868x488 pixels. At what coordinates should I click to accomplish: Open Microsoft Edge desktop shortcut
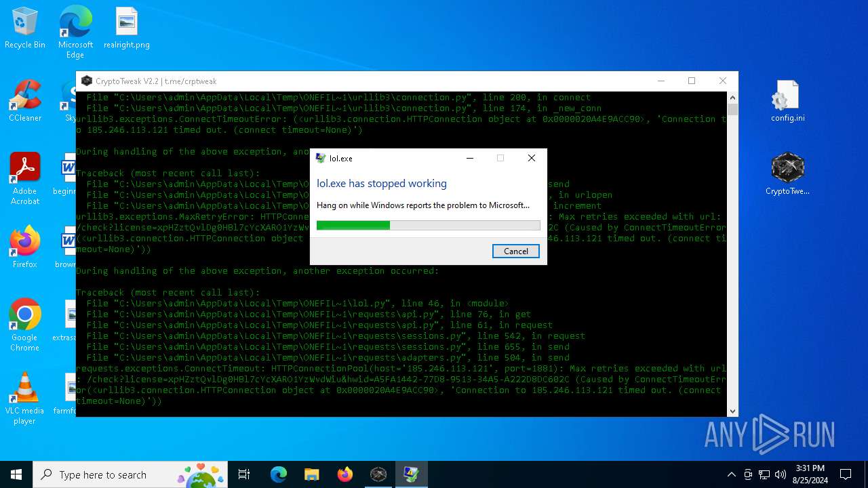[x=75, y=32]
